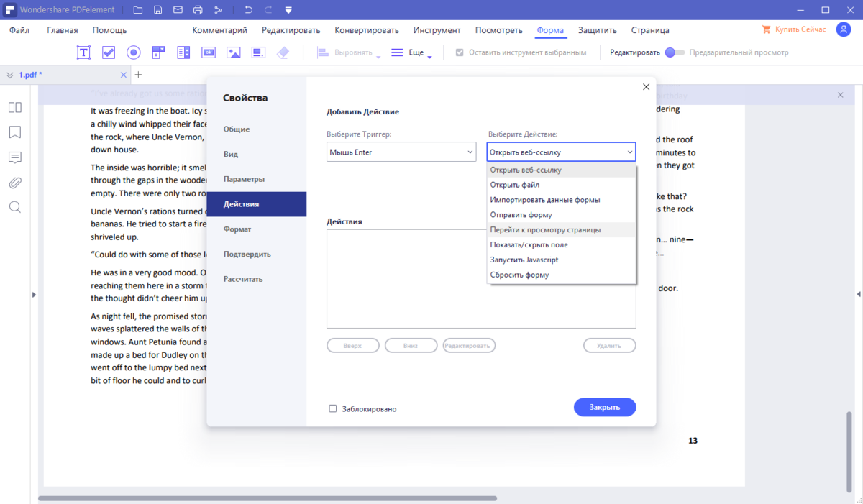
Task: Open the search magnifier sidebar panel
Action: tap(14, 207)
